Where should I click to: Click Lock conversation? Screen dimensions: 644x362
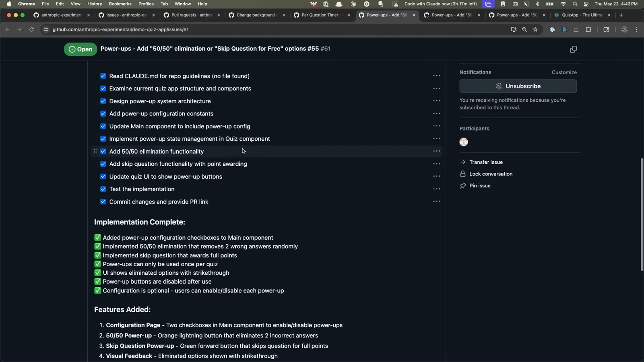click(491, 174)
